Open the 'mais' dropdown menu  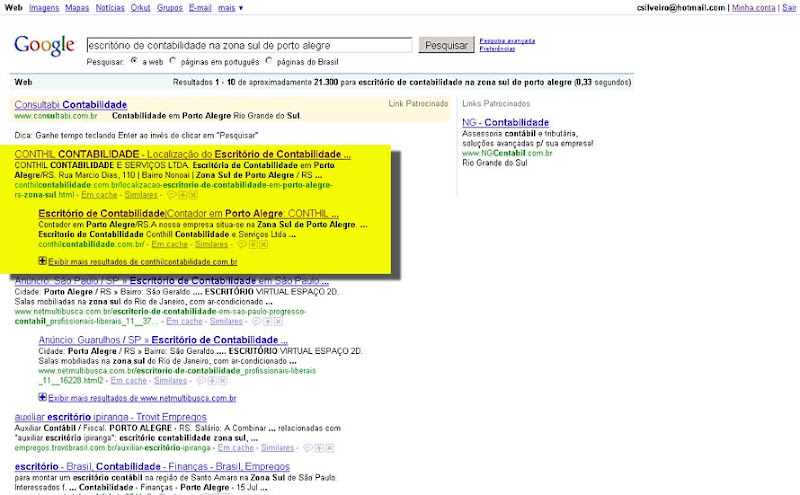pyautogui.click(x=230, y=8)
